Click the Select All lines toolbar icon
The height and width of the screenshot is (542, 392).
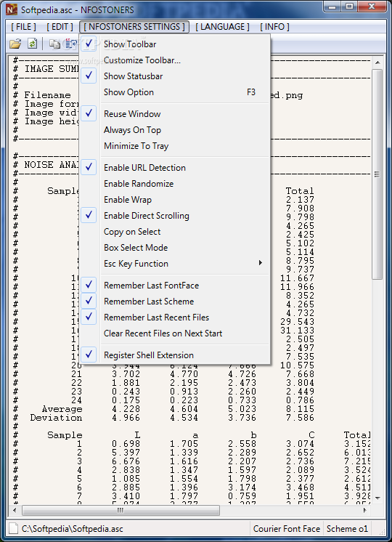(71, 44)
